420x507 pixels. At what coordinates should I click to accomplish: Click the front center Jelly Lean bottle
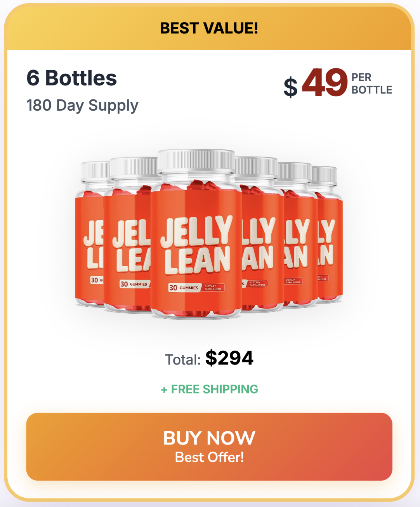point(196,241)
